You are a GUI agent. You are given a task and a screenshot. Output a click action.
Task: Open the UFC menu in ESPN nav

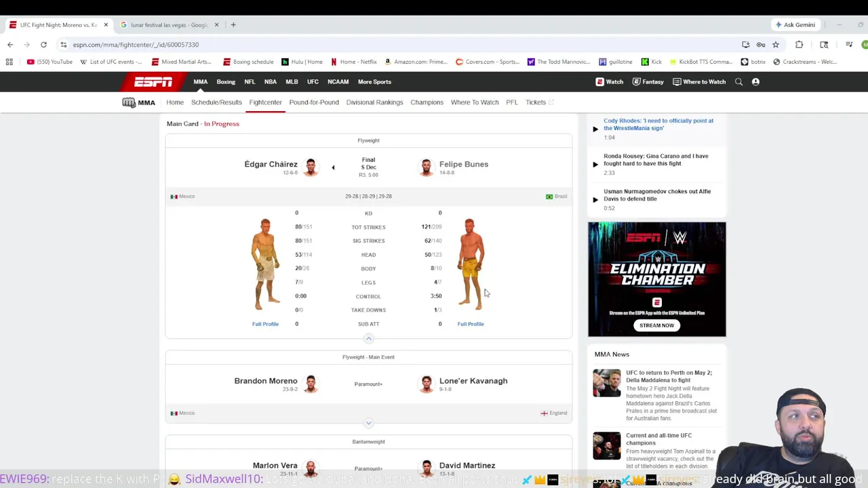tap(313, 82)
